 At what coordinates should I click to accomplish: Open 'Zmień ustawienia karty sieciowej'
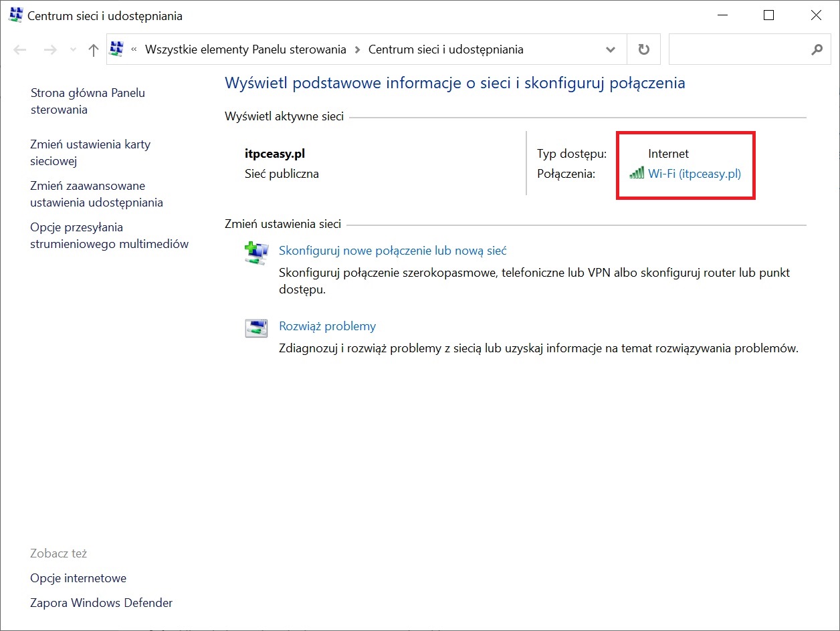click(x=90, y=152)
